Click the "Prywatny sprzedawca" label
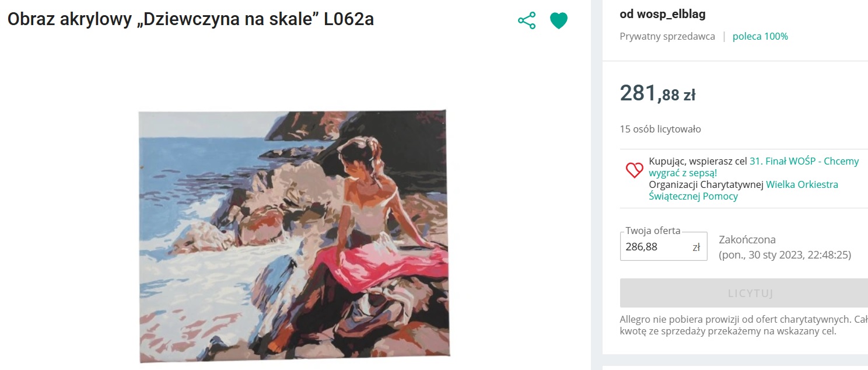The height and width of the screenshot is (370, 868). 667,36
